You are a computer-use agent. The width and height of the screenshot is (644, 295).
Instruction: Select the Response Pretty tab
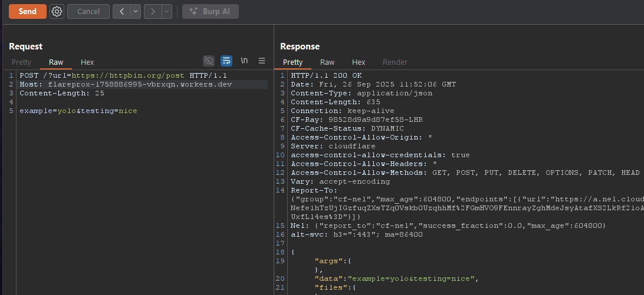[x=293, y=62]
